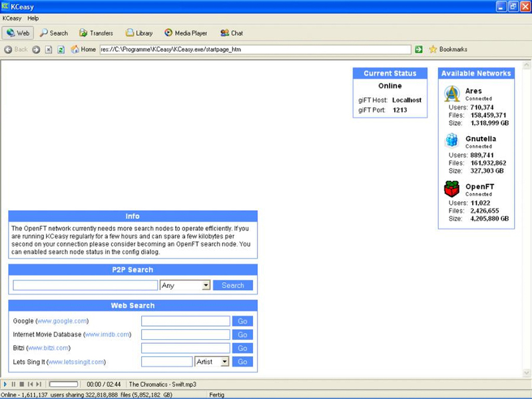Click Go next to Internet Movie Database
Image resolution: width=532 pixels, height=399 pixels.
(242, 334)
